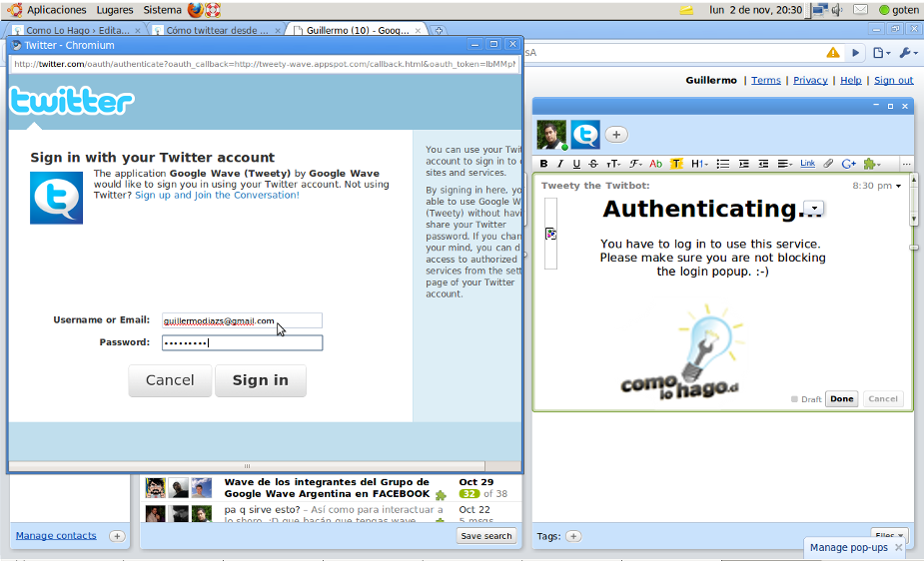Choose the yellow T highlight color tool
This screenshot has height=561, width=924.
[676, 164]
